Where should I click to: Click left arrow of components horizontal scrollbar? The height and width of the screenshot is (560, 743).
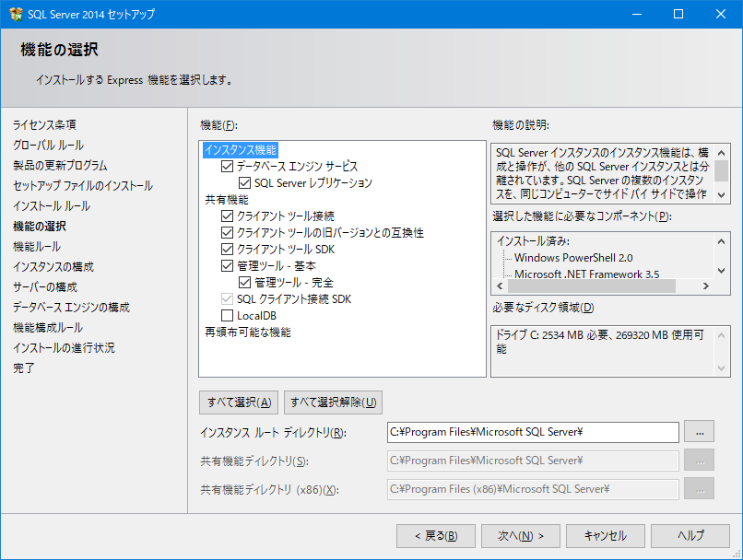click(x=500, y=286)
